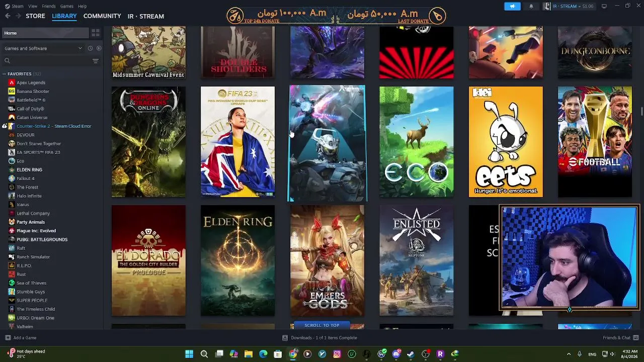
Task: Click the Downloads tray icon
Action: pos(285,338)
